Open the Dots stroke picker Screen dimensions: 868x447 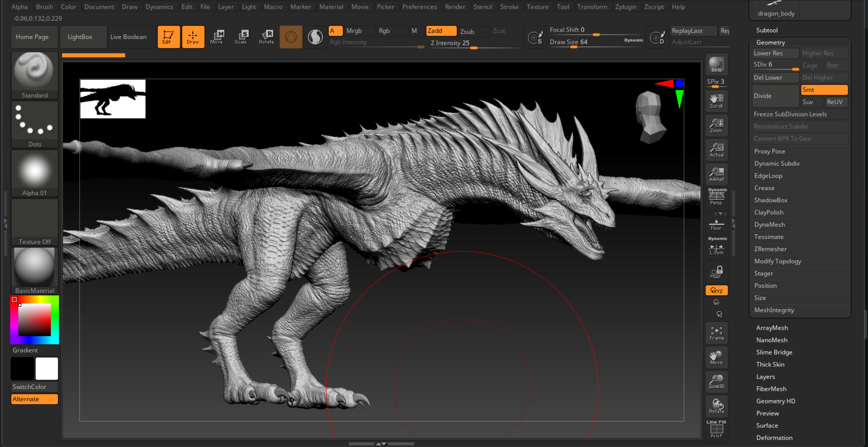[35, 124]
